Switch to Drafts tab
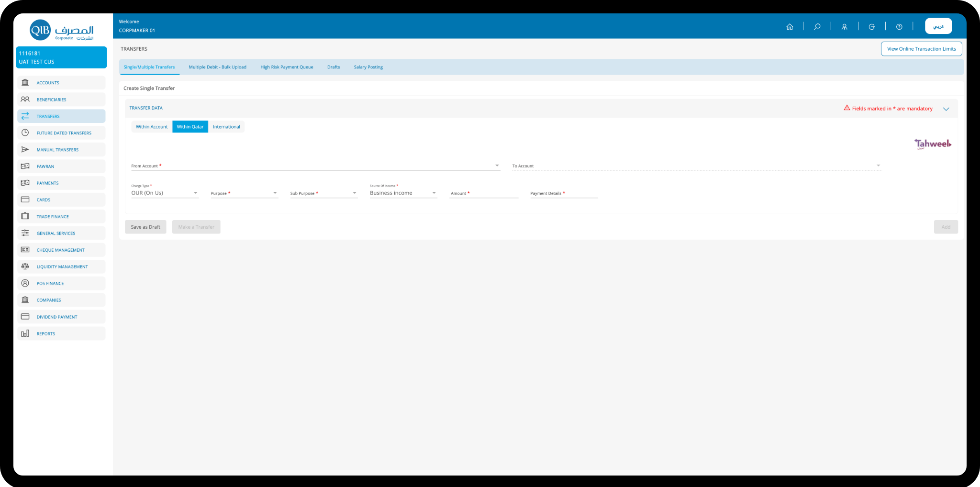The height and width of the screenshot is (487, 980). 334,67
